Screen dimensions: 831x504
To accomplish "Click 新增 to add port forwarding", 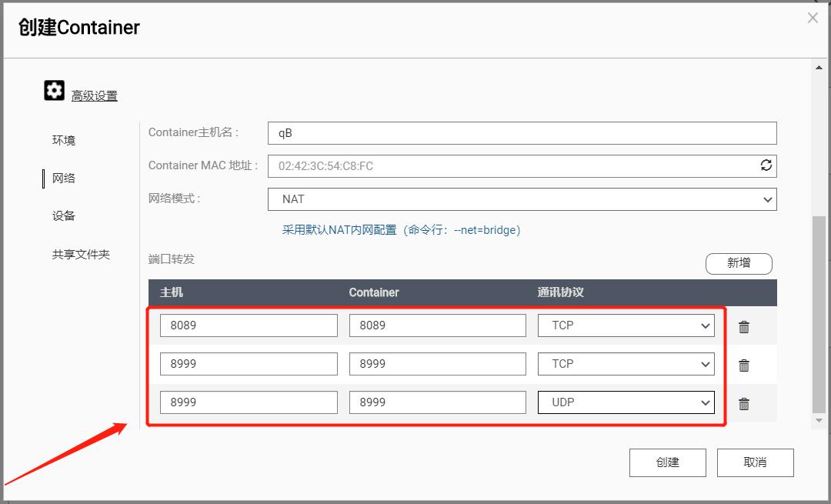I will [x=738, y=263].
